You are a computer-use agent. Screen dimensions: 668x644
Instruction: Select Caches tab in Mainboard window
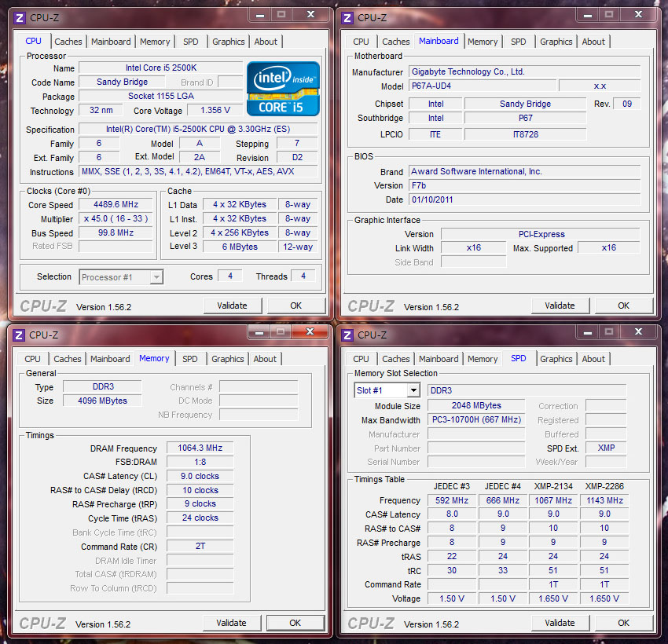coord(396,42)
